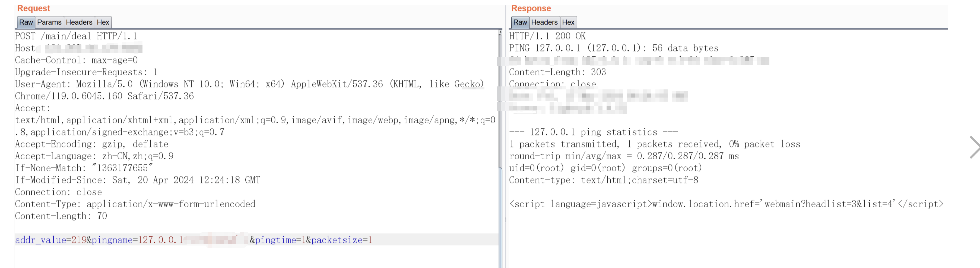Click the If-Modified-Since date line
This screenshot has width=980, height=268.
(x=137, y=180)
